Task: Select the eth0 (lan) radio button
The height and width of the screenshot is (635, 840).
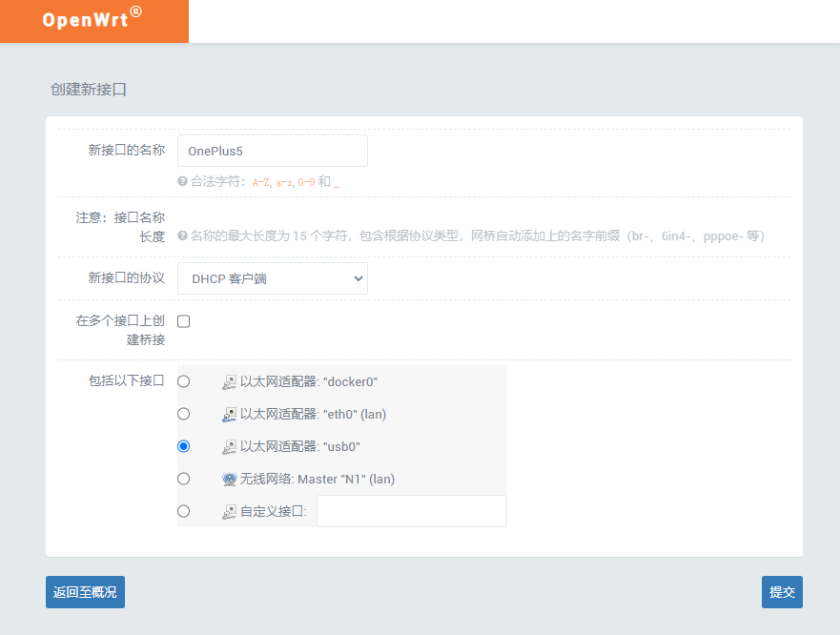Action: coord(184,414)
